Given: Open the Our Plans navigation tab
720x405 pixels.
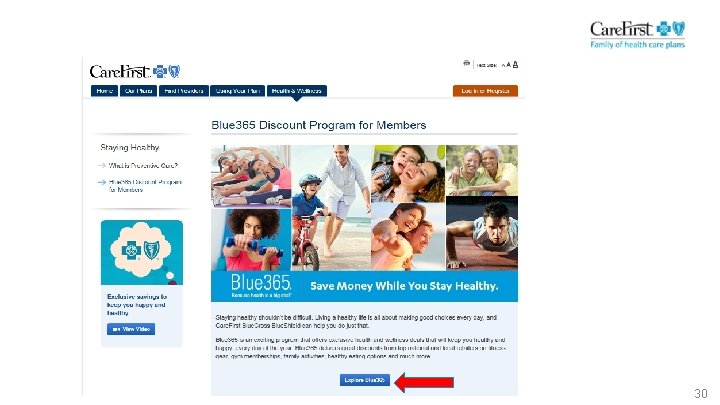Looking at the screenshot, I should (x=139, y=91).
